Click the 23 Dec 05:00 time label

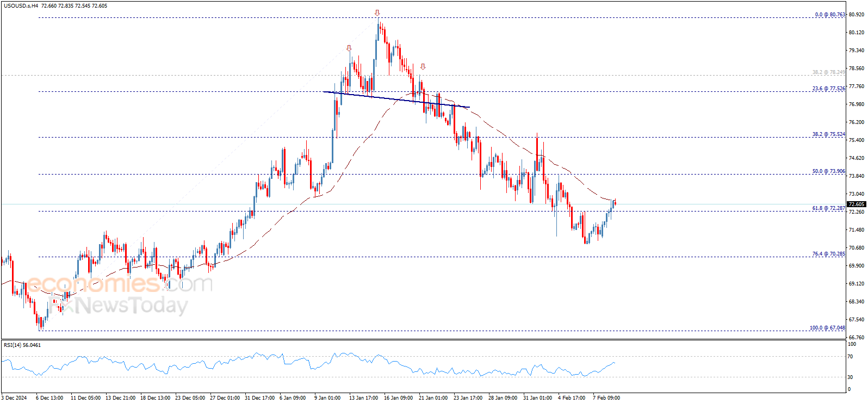190,398
